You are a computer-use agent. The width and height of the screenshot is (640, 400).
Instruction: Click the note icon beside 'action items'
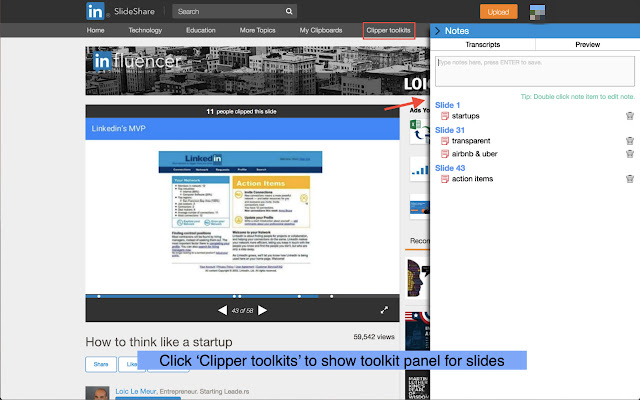click(x=445, y=179)
